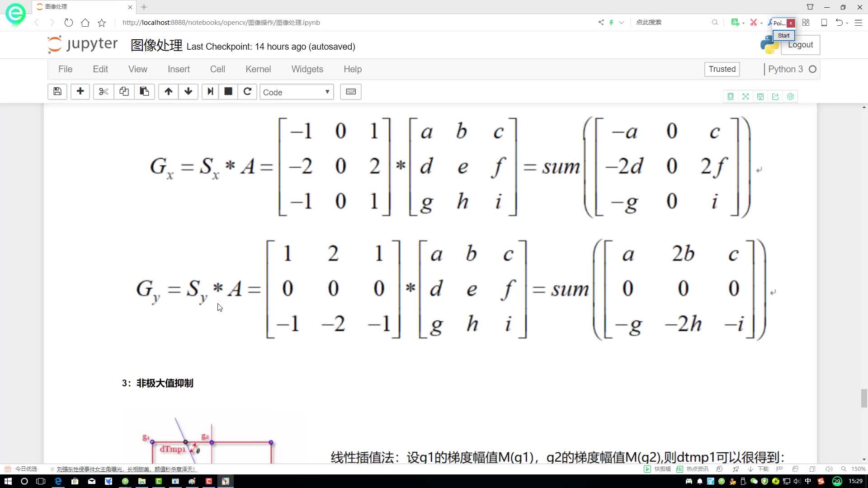Image resolution: width=868 pixels, height=488 pixels.
Task: Click the move cell up arrow icon
Action: pos(168,91)
